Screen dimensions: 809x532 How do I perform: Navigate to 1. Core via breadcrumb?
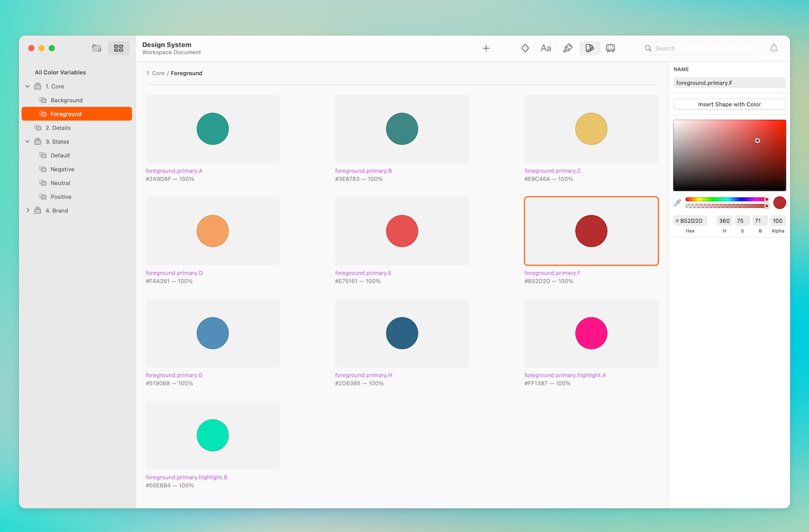(154, 73)
